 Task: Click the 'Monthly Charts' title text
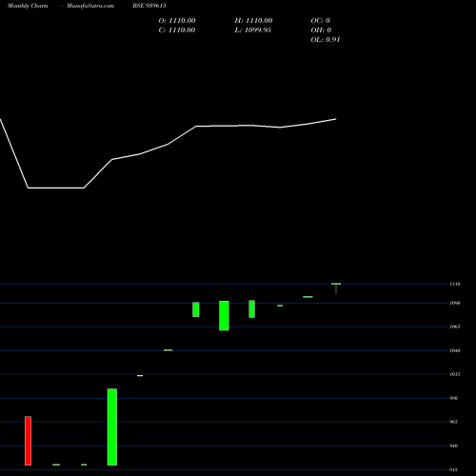point(28,6)
